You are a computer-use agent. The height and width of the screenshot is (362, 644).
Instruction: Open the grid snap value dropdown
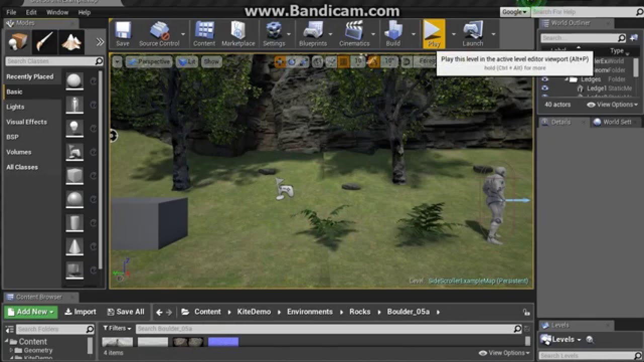pos(358,62)
